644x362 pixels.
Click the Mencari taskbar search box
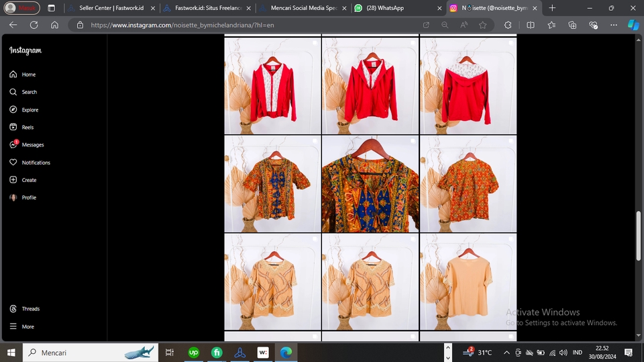[91, 353]
